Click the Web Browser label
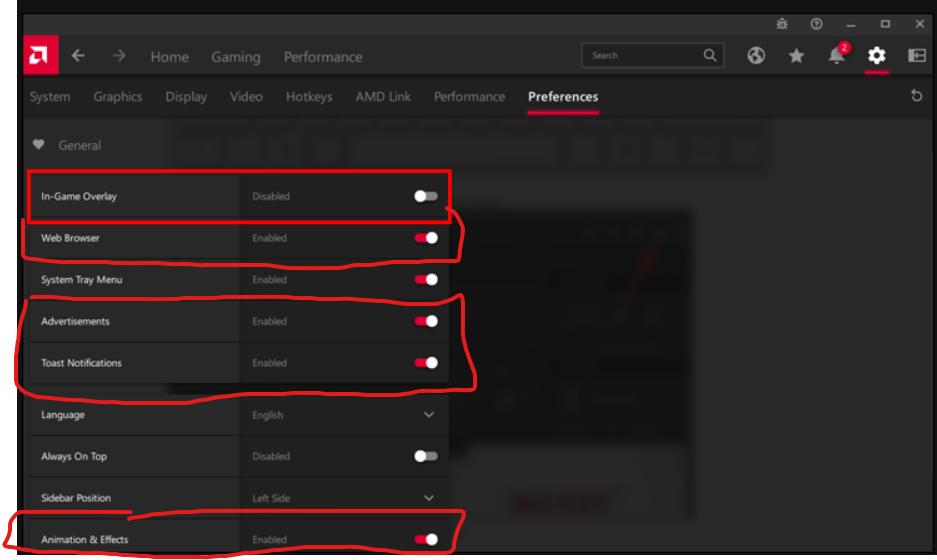 [71, 238]
